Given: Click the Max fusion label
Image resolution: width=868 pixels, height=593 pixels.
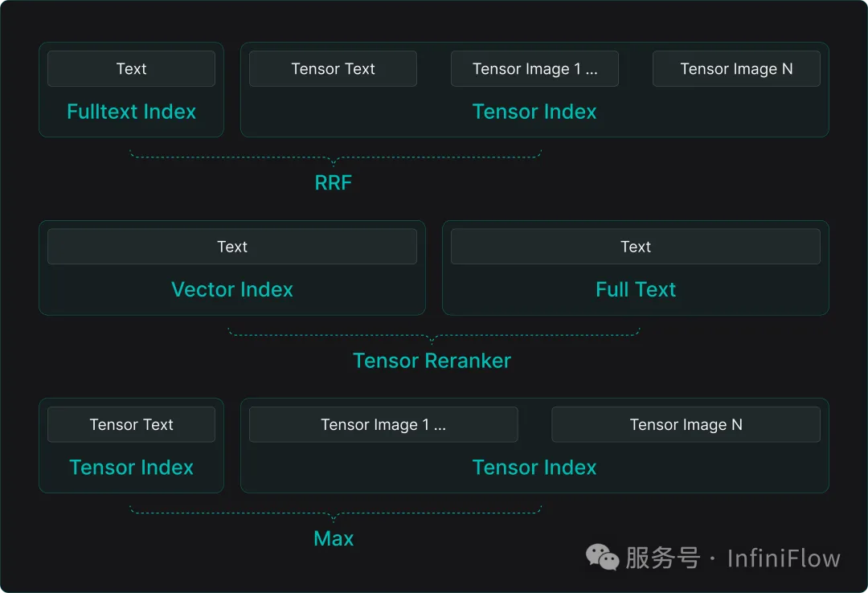Looking at the screenshot, I should pos(334,538).
